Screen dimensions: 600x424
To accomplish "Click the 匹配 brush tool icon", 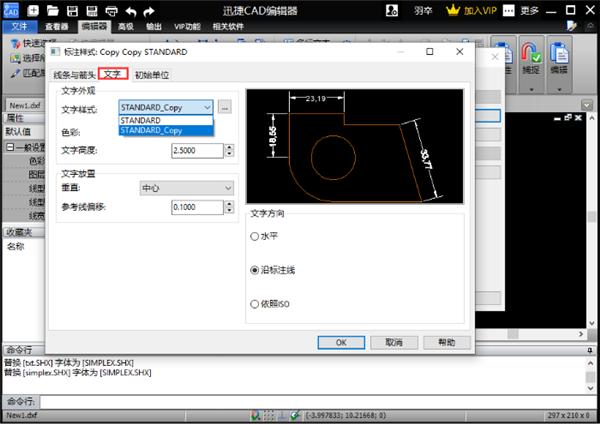I will [13, 74].
